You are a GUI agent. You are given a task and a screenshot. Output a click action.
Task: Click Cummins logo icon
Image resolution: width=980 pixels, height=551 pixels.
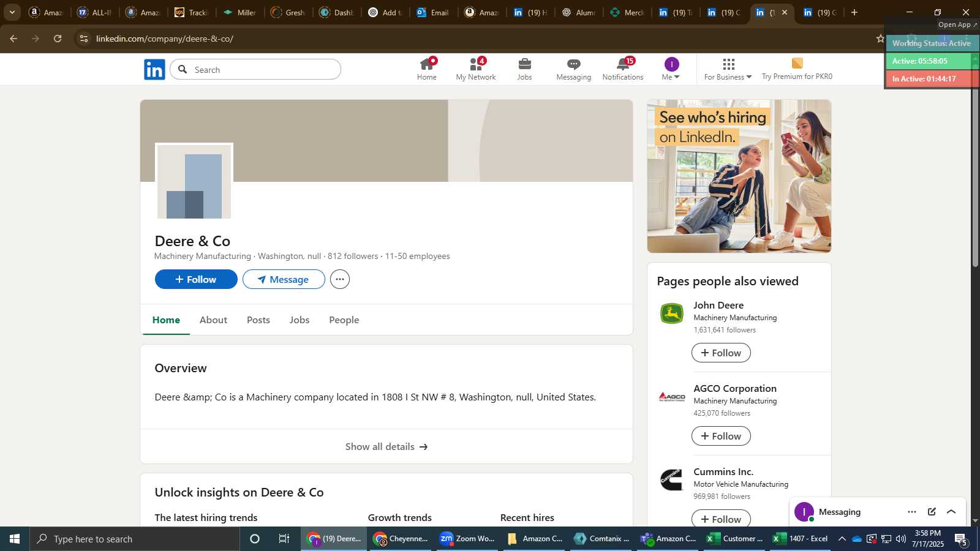672,480
